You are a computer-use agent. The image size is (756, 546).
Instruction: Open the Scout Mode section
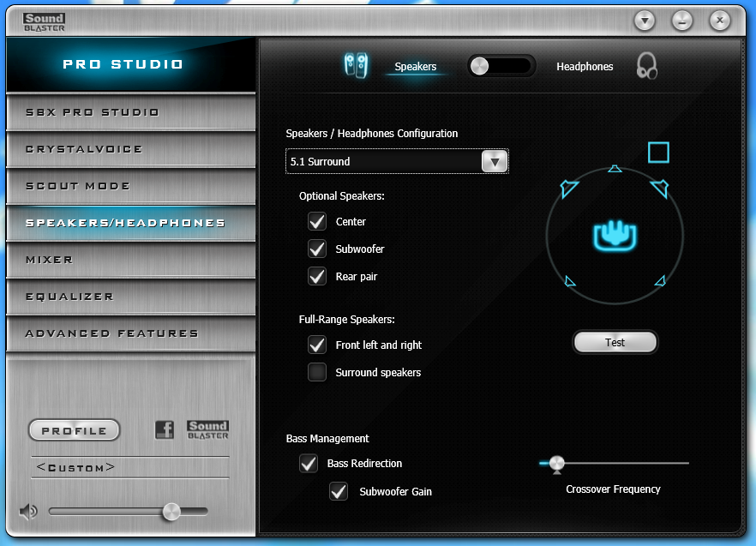[x=130, y=186]
